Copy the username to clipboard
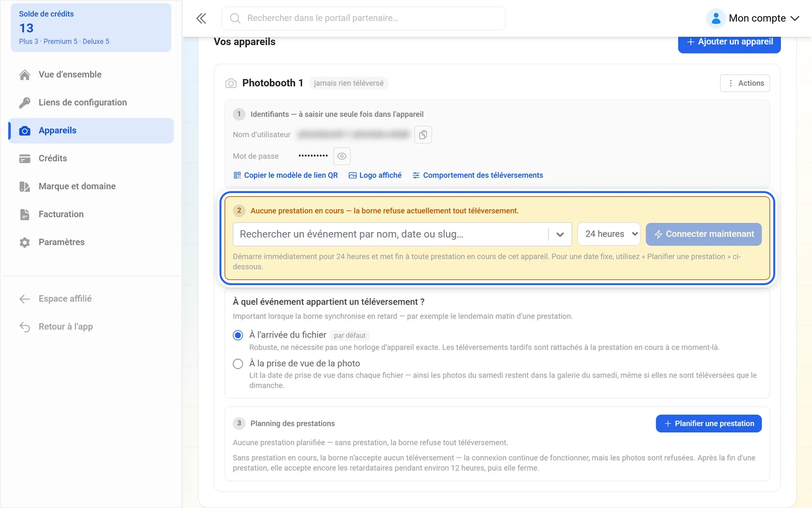Viewport: 812px width, 508px height. [x=423, y=135]
